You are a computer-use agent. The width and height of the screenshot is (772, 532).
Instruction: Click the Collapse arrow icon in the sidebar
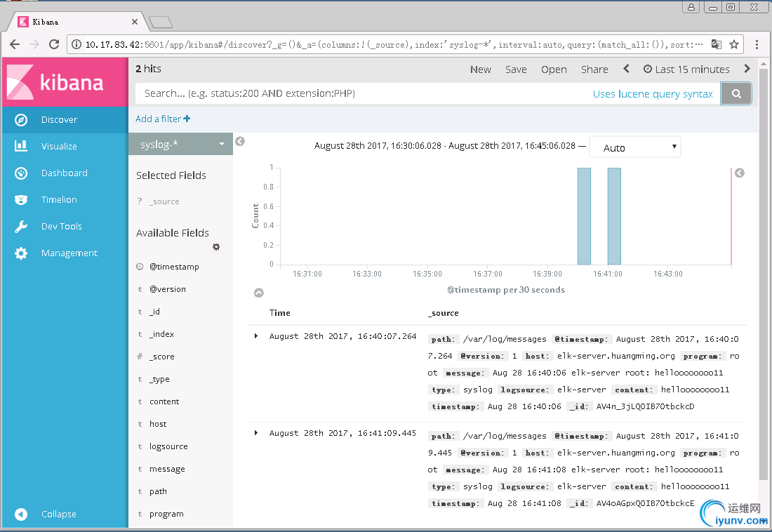(20, 514)
